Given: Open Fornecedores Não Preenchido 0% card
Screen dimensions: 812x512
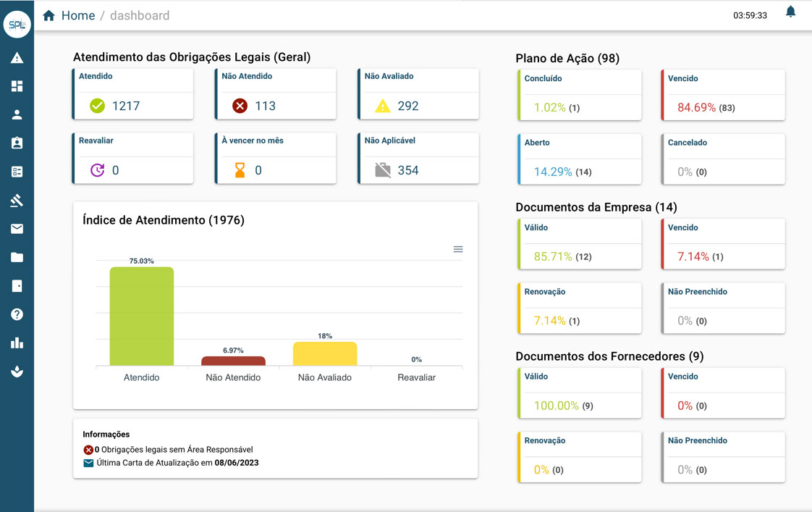Looking at the screenshot, I should [x=723, y=458].
